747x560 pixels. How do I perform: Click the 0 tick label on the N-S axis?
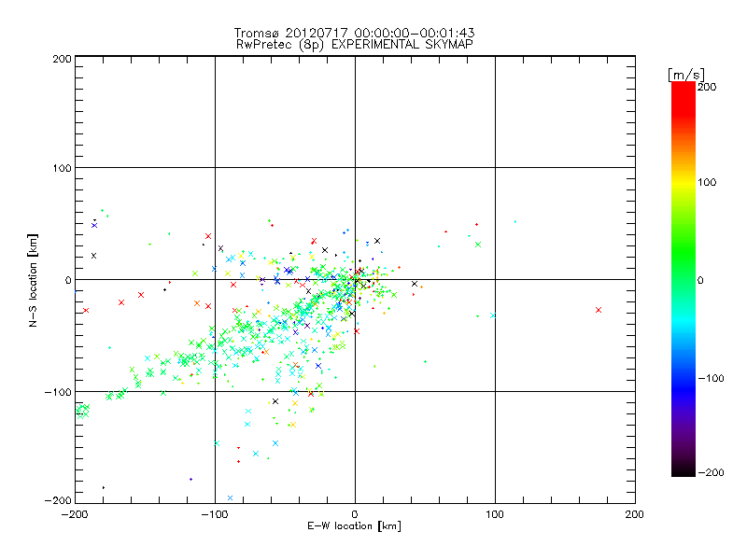click(x=68, y=280)
